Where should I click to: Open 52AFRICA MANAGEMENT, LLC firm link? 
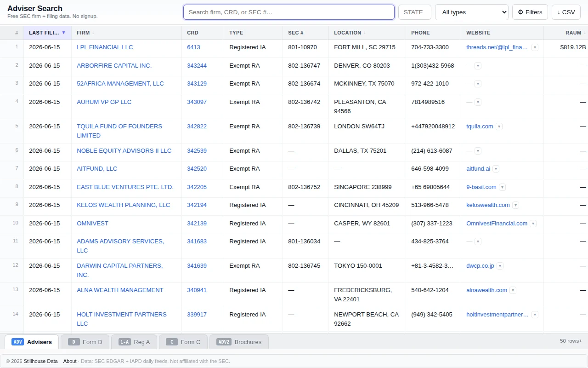pyautogui.click(x=120, y=84)
